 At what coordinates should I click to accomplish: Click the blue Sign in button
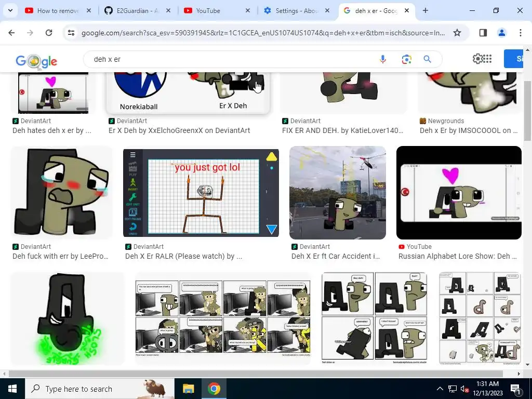[x=513, y=59]
